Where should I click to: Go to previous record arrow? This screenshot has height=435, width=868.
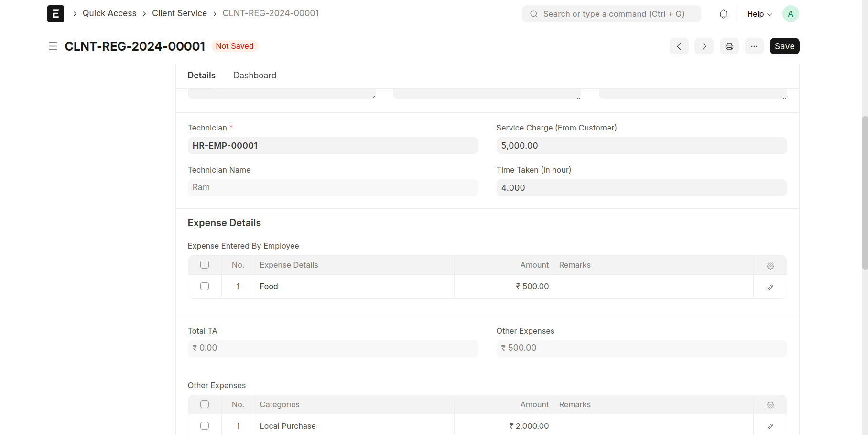click(x=679, y=46)
